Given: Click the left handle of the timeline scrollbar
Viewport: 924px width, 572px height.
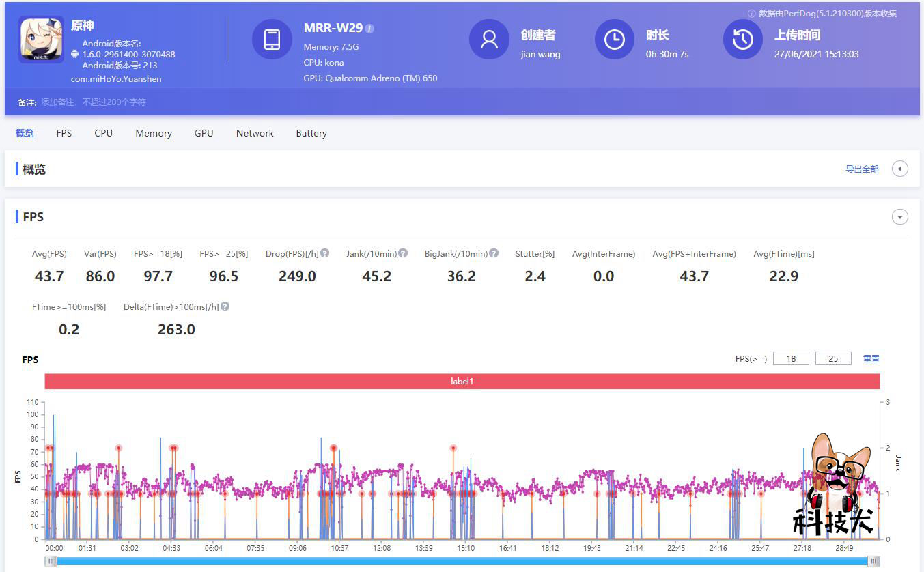Looking at the screenshot, I should click(51, 560).
